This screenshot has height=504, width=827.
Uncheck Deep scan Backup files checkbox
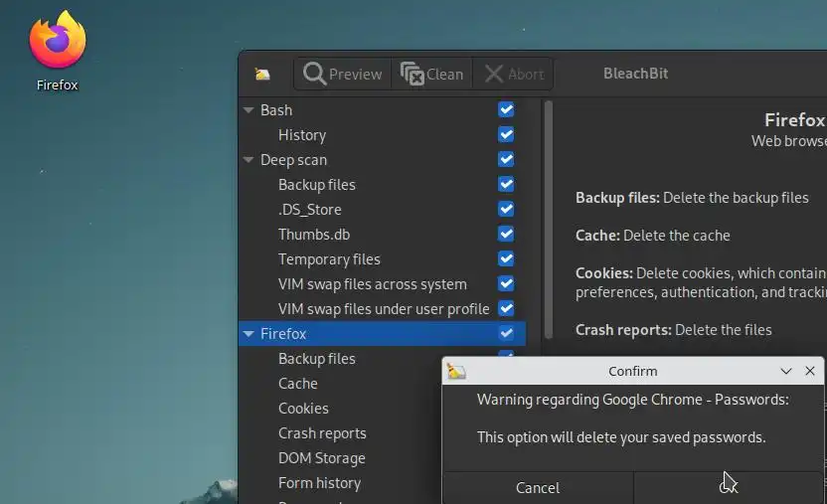(506, 184)
